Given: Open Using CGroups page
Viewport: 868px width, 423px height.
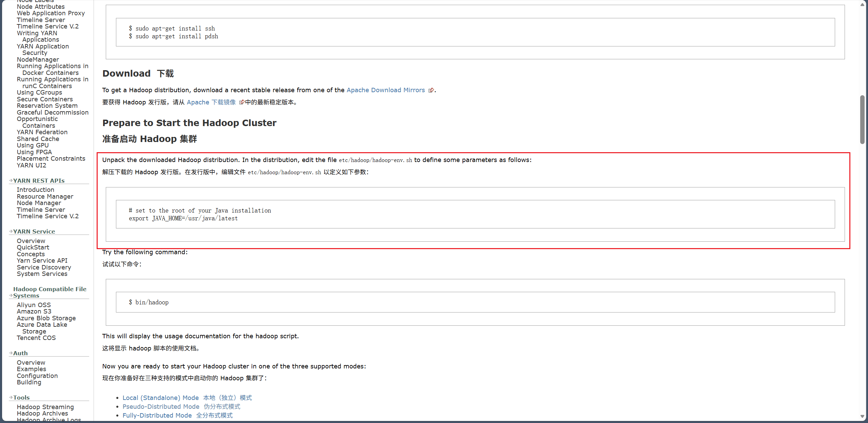Looking at the screenshot, I should pyautogui.click(x=39, y=93).
